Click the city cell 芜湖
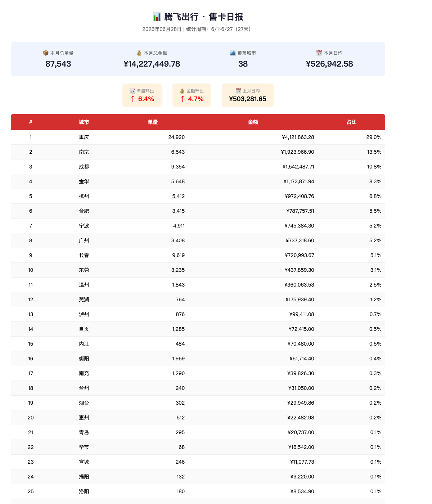The width and height of the screenshot is (432, 504). (x=84, y=300)
